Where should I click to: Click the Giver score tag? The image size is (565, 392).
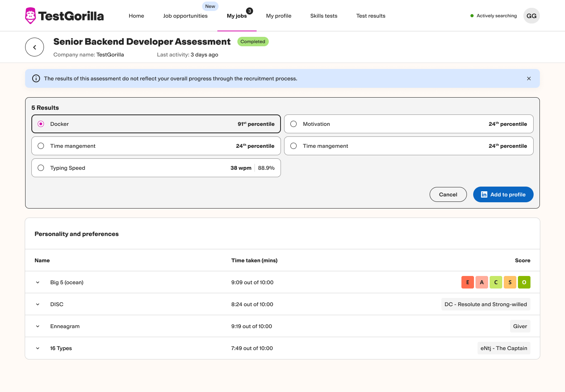click(520, 326)
